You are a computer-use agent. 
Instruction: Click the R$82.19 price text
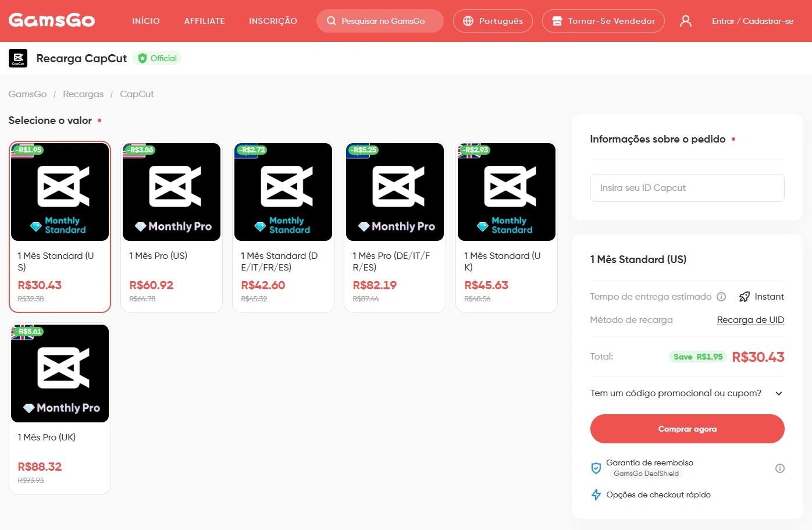[x=375, y=285]
